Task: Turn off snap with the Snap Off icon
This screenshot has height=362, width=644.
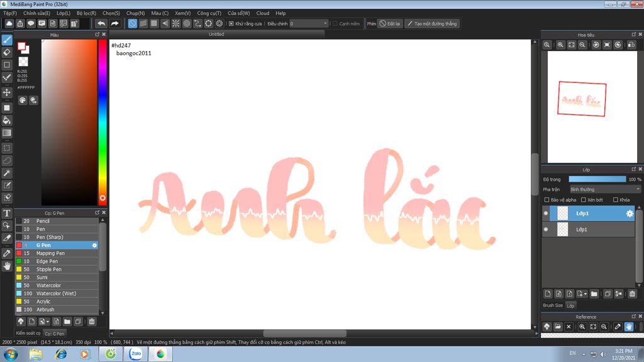Action: 132,23
